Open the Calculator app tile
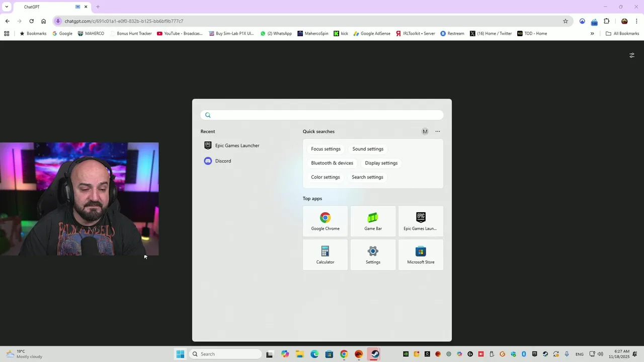 click(325, 255)
